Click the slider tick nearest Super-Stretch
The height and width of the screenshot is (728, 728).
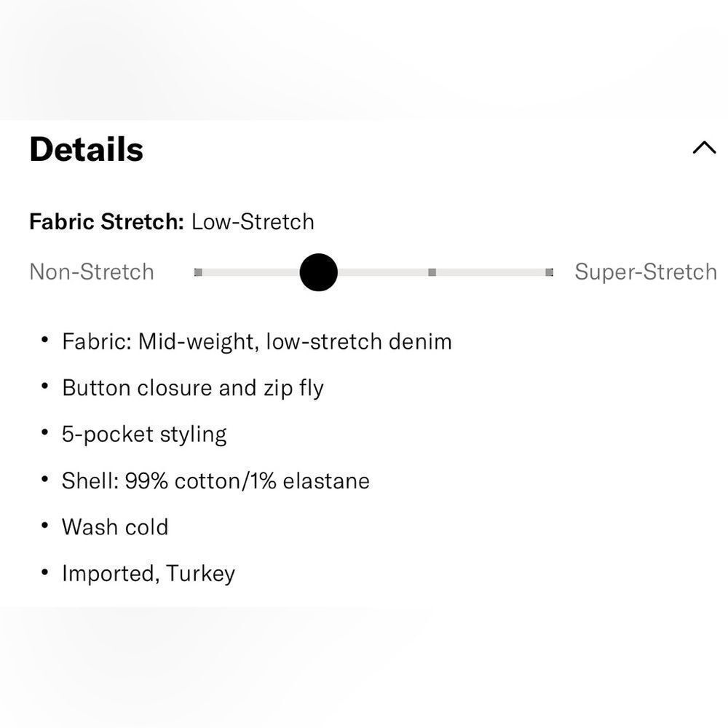click(x=549, y=272)
